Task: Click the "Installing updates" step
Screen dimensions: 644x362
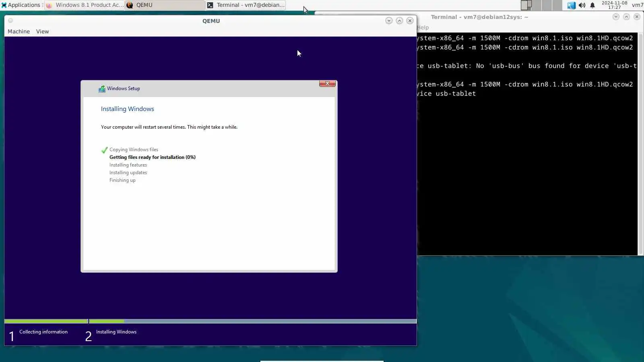Action: [x=128, y=173]
